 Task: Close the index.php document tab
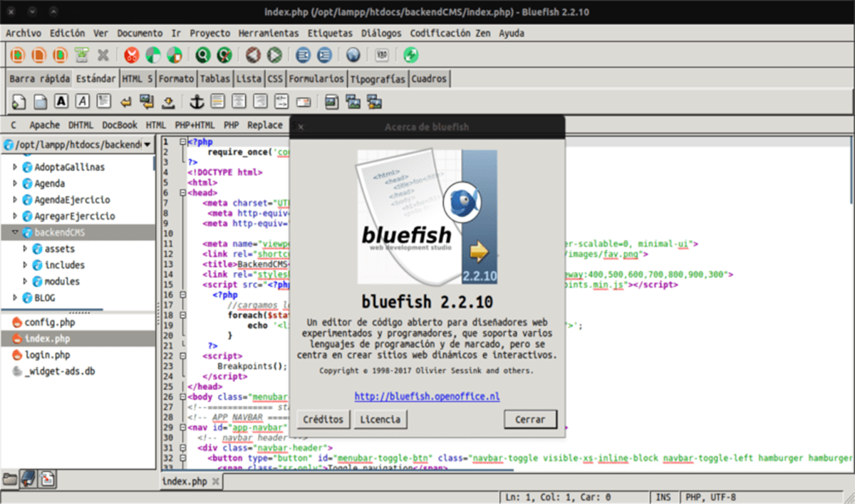[x=215, y=481]
